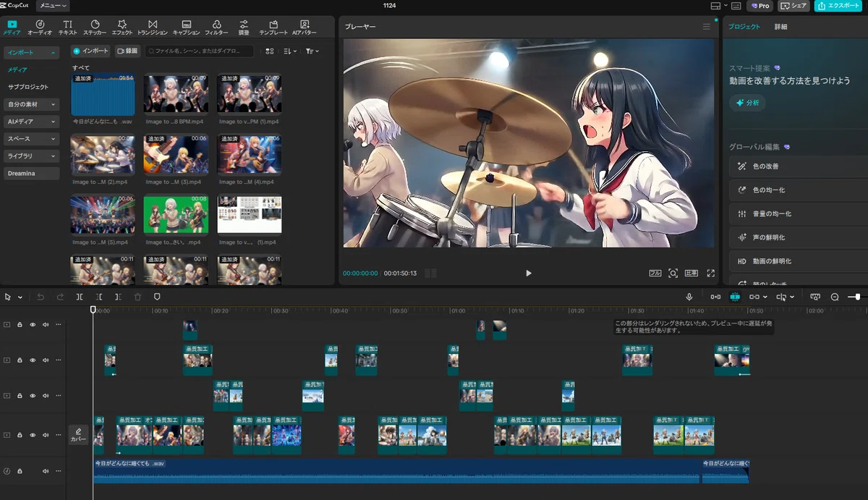Screen dimensions: 868x500
Task: Click the シェア share button
Action: click(793, 6)
